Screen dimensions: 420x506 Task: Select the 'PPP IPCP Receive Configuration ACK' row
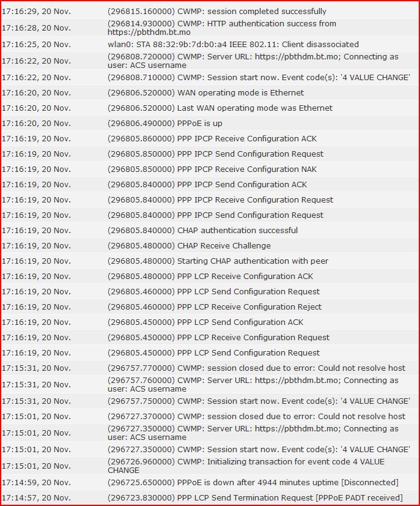pos(210,138)
